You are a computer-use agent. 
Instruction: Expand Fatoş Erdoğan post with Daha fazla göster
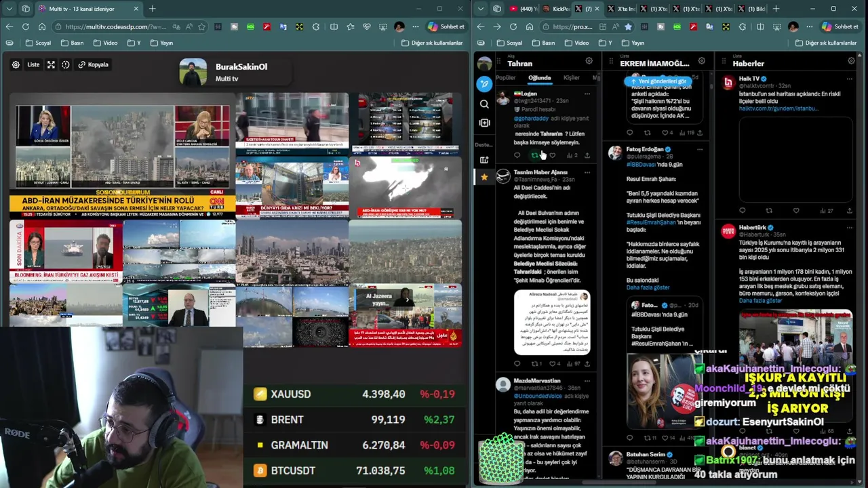(x=648, y=287)
